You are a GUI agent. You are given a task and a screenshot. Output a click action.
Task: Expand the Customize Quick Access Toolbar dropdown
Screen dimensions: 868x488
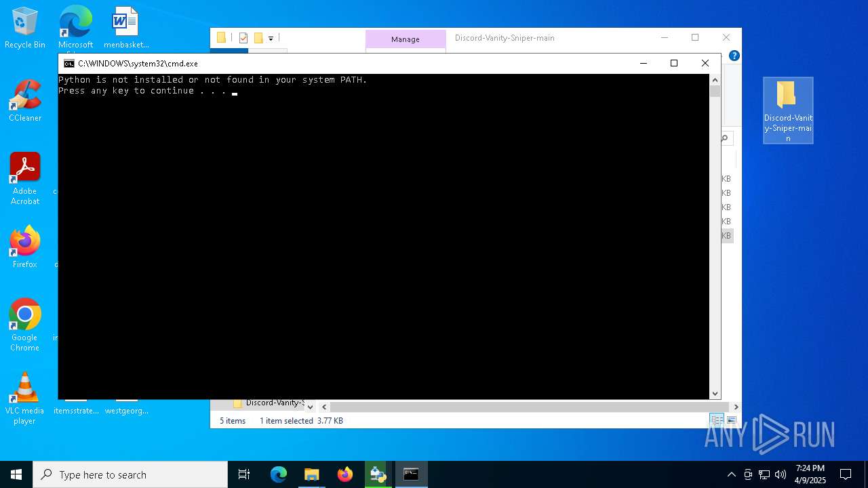[271, 39]
